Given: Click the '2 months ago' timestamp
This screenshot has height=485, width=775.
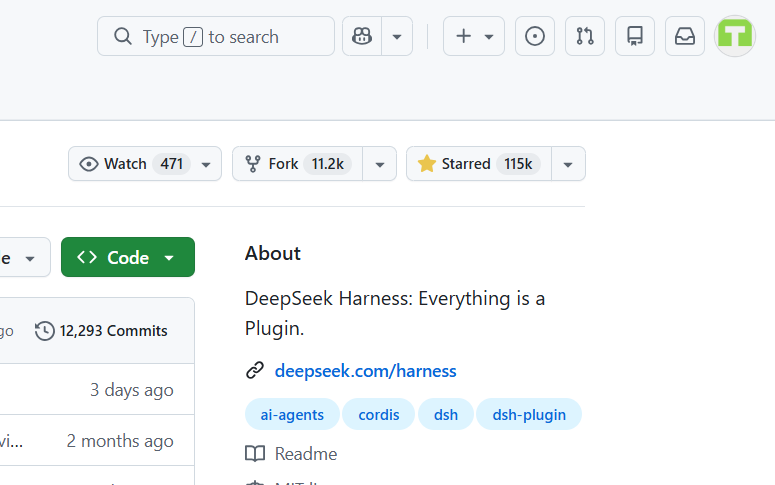Looking at the screenshot, I should (x=120, y=441).
